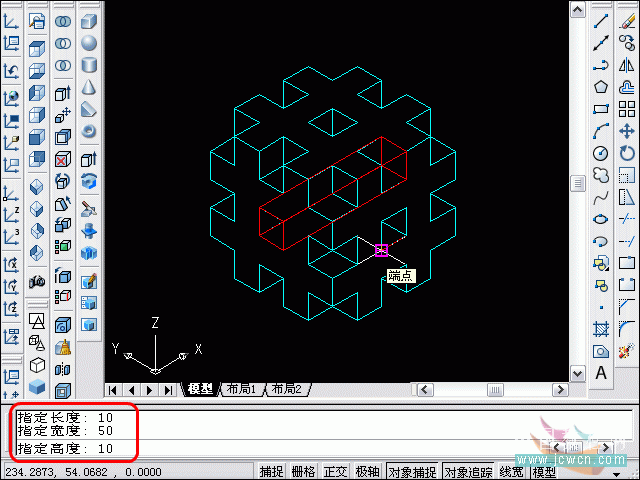640x480 pixels.
Task: Choose the Delete Faces tool with red X
Action: [63, 159]
